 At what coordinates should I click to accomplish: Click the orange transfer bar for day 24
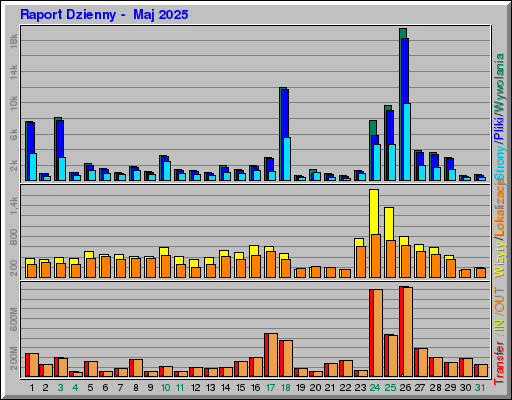[378, 333]
